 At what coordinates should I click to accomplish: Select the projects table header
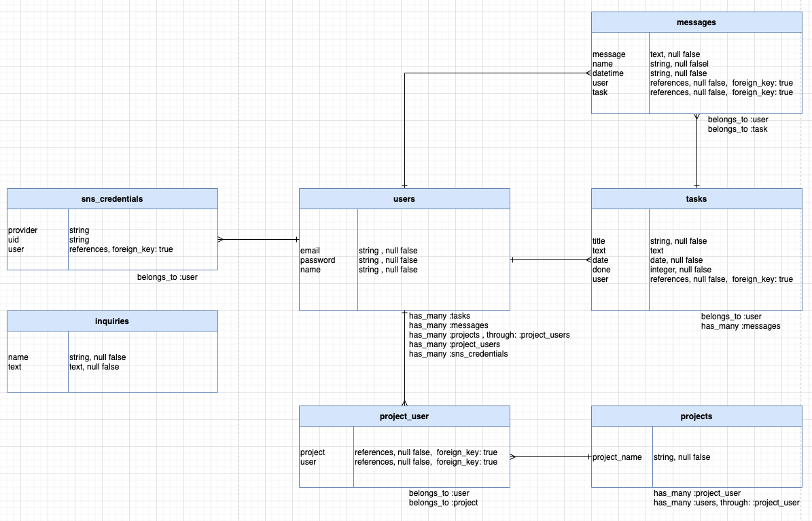point(696,416)
